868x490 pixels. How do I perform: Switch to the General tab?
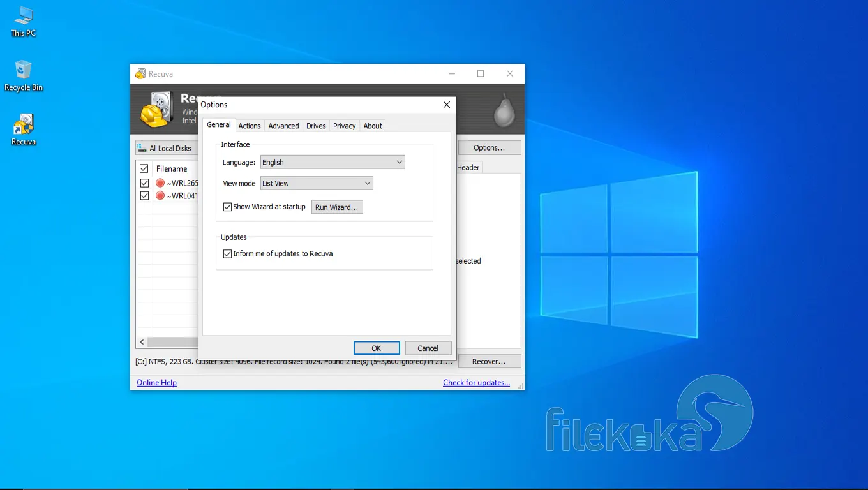(x=219, y=125)
